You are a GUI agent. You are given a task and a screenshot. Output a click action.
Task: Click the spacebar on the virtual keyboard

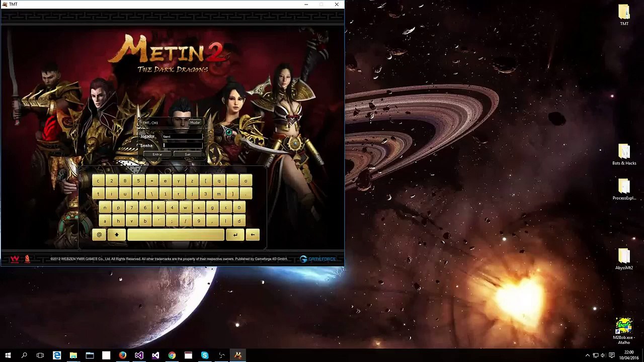[176, 234]
